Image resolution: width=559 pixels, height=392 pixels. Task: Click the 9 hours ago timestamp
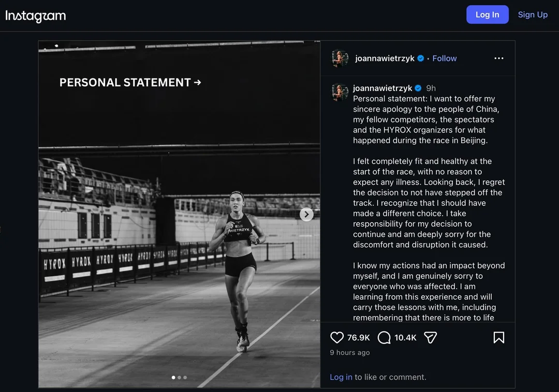pyautogui.click(x=350, y=353)
